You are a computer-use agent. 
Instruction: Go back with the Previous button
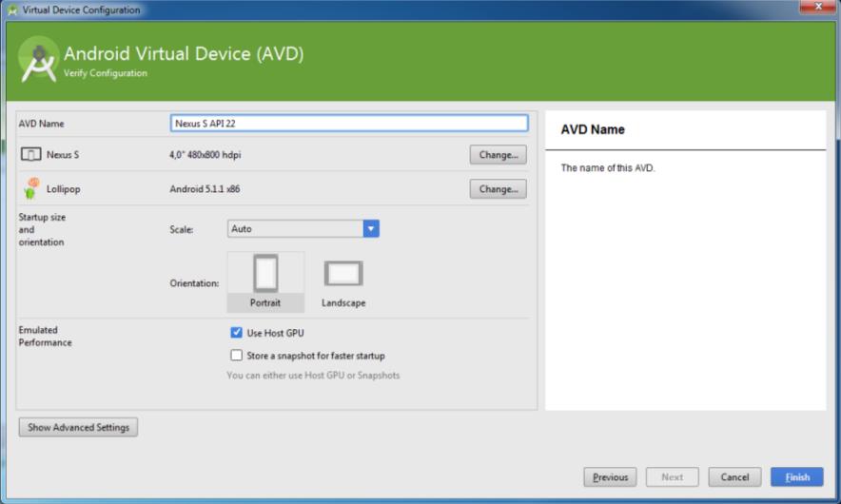tap(610, 476)
